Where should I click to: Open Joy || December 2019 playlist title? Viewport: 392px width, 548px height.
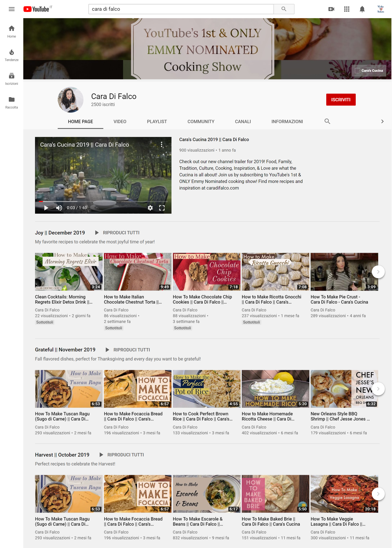click(x=60, y=233)
